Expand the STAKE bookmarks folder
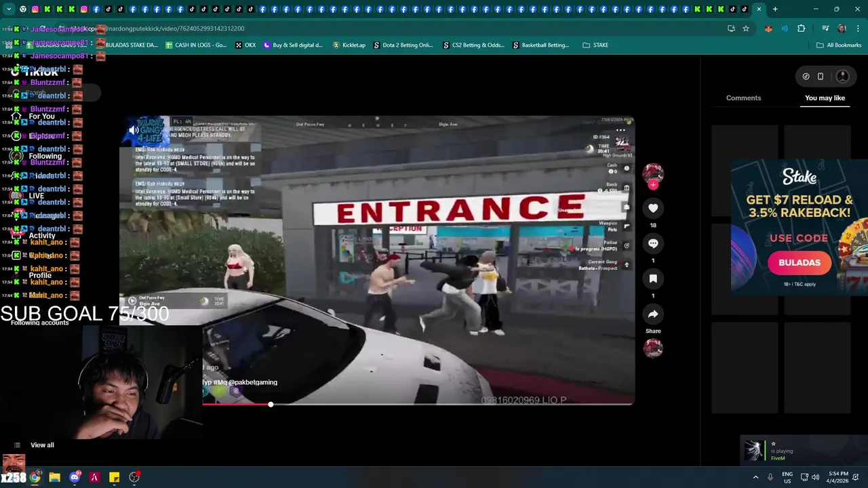The height and width of the screenshot is (488, 868). tap(595, 45)
